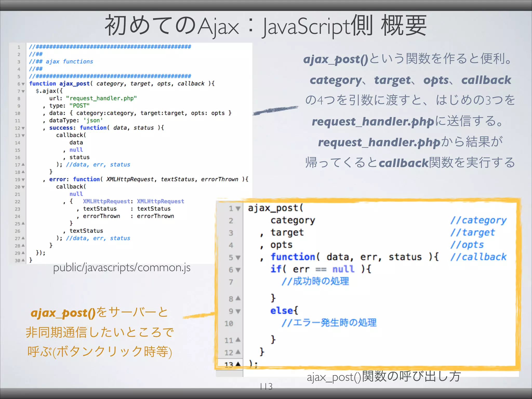Click the fold end marker at line 25
532x399 pixels.
23,223
